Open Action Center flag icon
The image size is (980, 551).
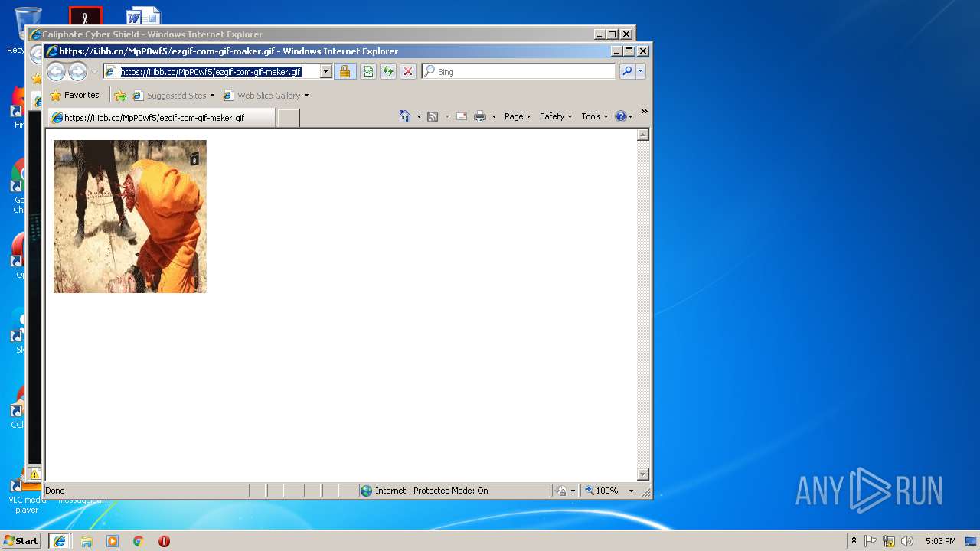pyautogui.click(x=871, y=541)
